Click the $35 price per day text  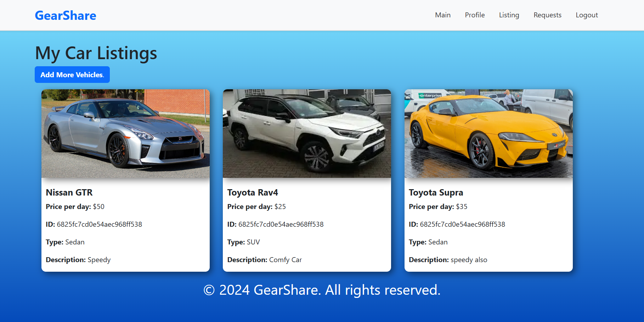click(x=438, y=207)
